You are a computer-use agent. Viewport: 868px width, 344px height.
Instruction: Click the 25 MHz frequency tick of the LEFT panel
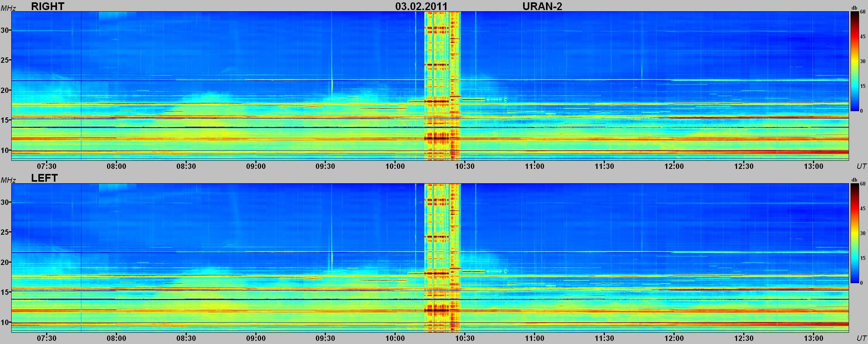point(5,232)
